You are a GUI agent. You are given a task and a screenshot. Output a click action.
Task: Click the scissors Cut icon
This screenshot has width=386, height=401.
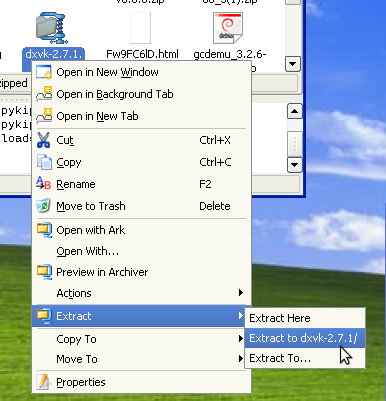click(x=44, y=140)
